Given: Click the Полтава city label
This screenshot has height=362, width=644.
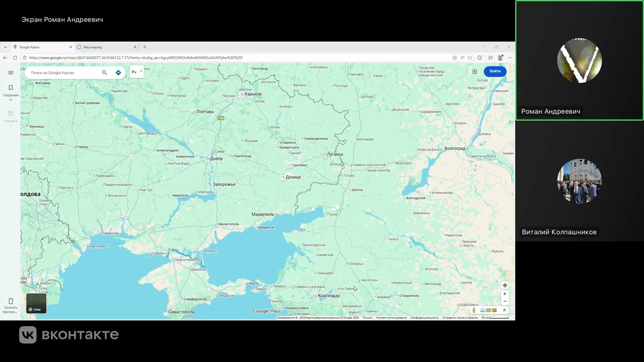Looking at the screenshot, I should pyautogui.click(x=204, y=112).
